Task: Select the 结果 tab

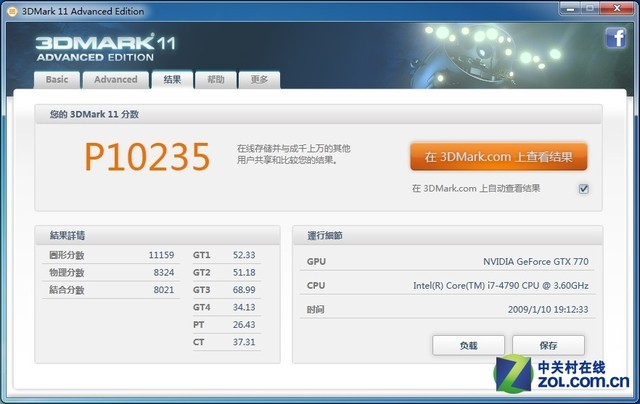Action: (171, 80)
